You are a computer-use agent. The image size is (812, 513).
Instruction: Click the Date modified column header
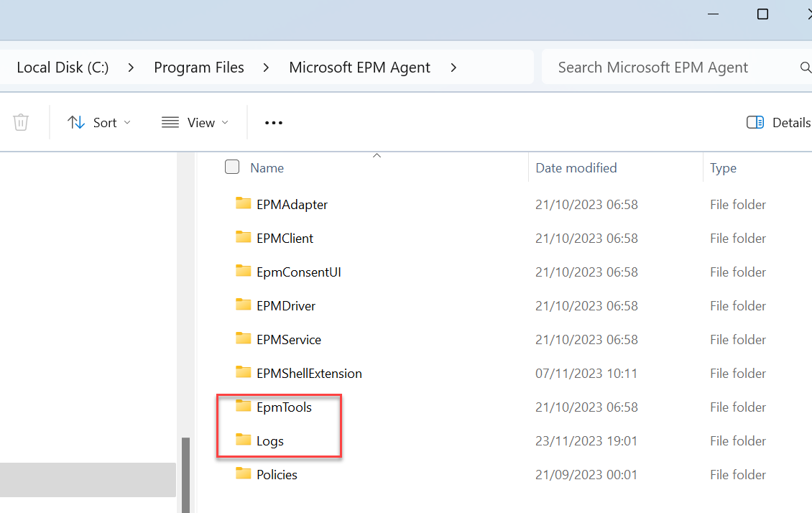[x=576, y=167]
